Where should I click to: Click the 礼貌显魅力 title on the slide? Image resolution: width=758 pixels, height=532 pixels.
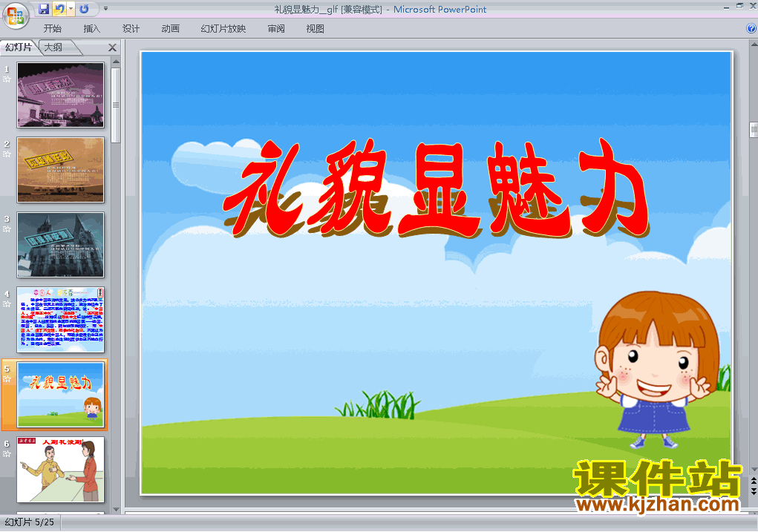(435, 188)
